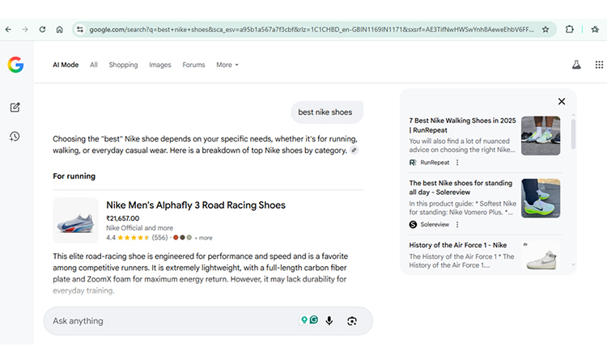Open the Google apps grid
This screenshot has width=607, height=364.
(x=599, y=65)
